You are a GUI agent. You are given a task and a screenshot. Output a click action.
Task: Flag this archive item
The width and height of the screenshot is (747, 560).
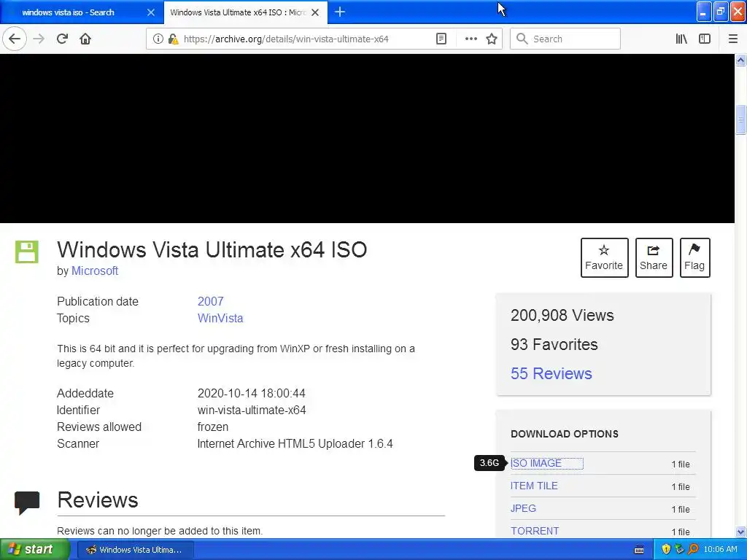[694, 257]
